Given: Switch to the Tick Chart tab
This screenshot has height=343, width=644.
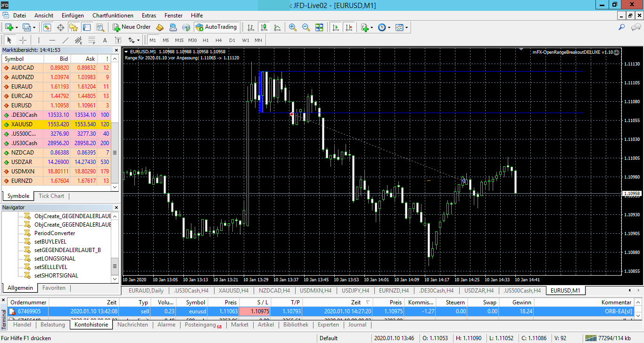Looking at the screenshot, I should 51,196.
